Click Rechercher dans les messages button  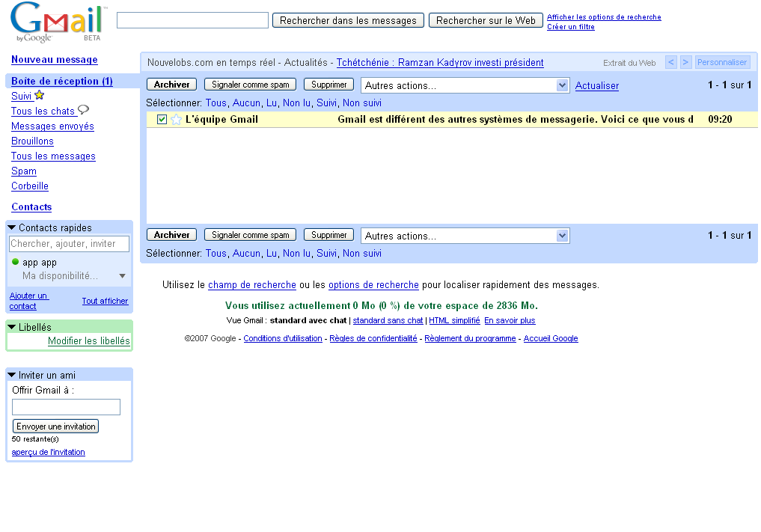pyautogui.click(x=348, y=20)
